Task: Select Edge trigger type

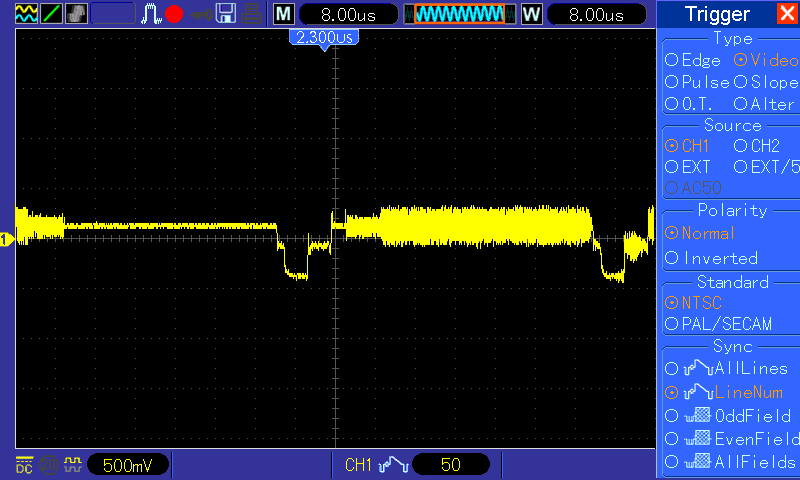Action: tap(693, 60)
